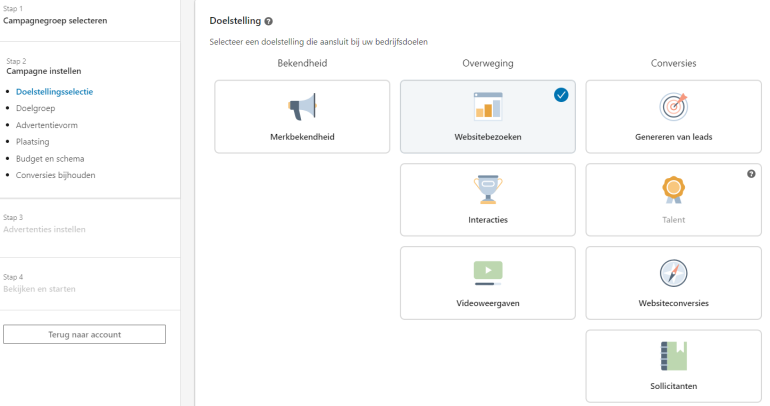
Task: Jump to Advertentievorm section
Action: (x=47, y=125)
